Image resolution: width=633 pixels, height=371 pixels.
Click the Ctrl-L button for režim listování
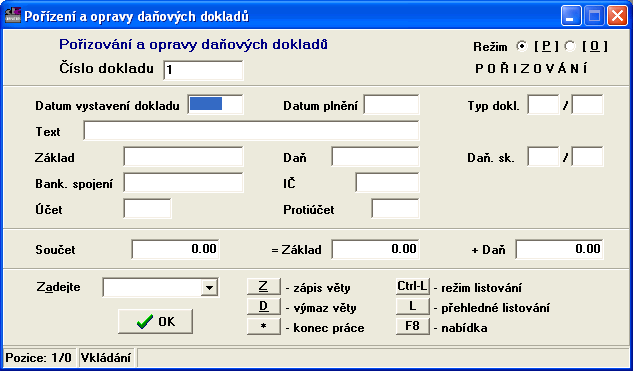[413, 286]
